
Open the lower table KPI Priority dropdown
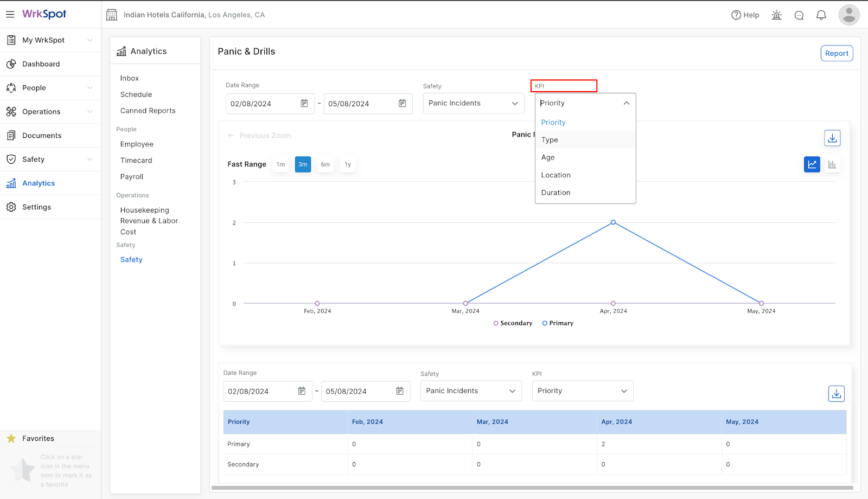583,391
